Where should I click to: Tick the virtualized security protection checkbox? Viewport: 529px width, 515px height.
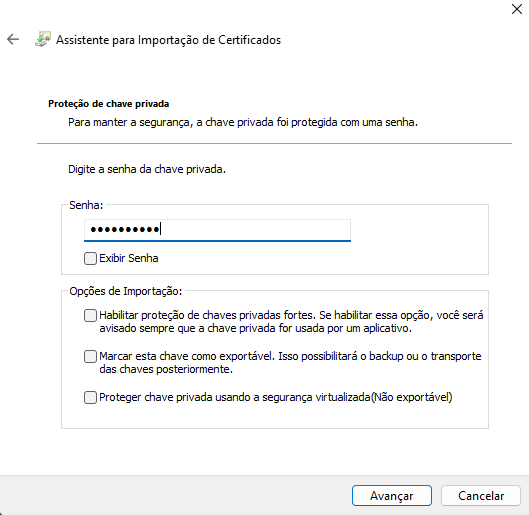pyautogui.click(x=90, y=397)
